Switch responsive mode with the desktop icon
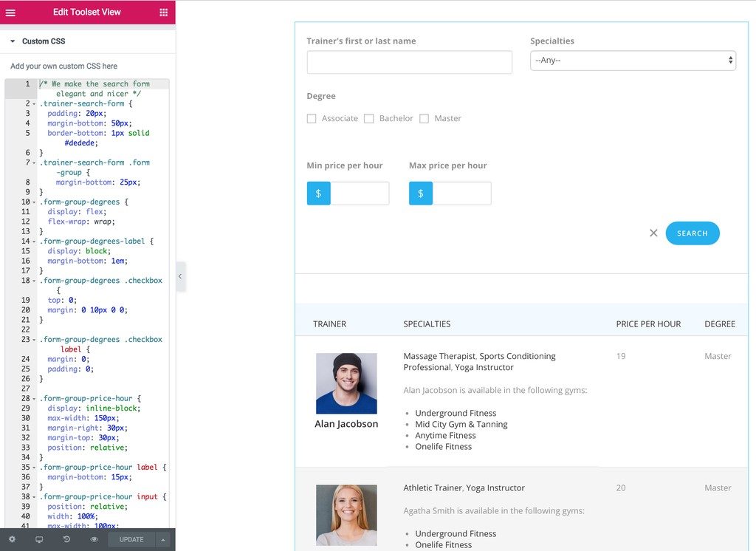Image resolution: width=756 pixels, height=551 pixels. point(39,540)
